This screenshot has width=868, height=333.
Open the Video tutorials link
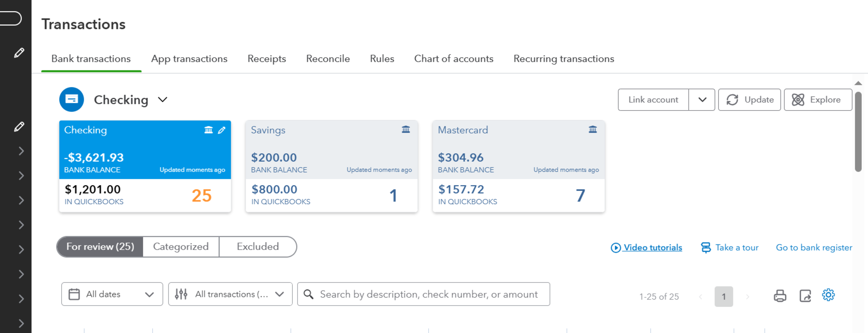646,247
